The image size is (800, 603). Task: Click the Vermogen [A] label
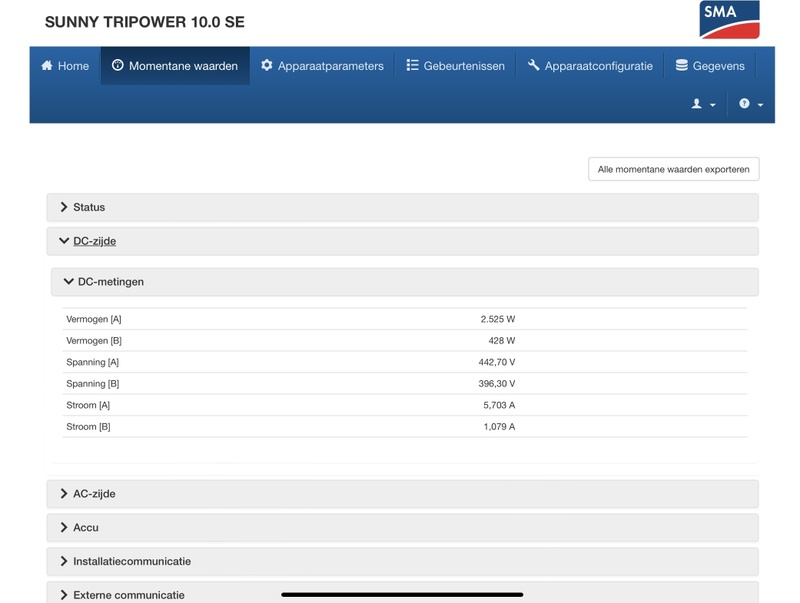point(94,319)
